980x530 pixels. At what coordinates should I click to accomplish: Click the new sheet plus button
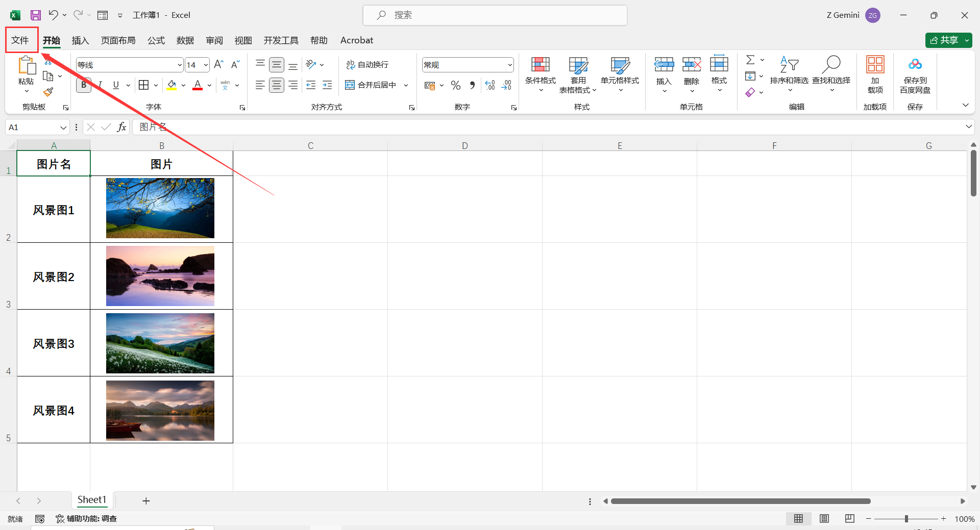(146, 501)
